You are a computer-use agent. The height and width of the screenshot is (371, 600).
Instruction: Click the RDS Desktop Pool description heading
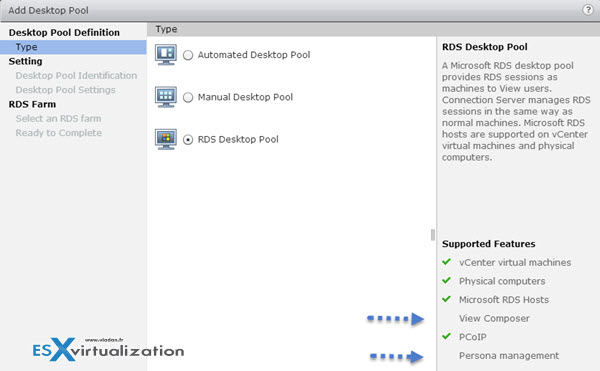click(485, 47)
